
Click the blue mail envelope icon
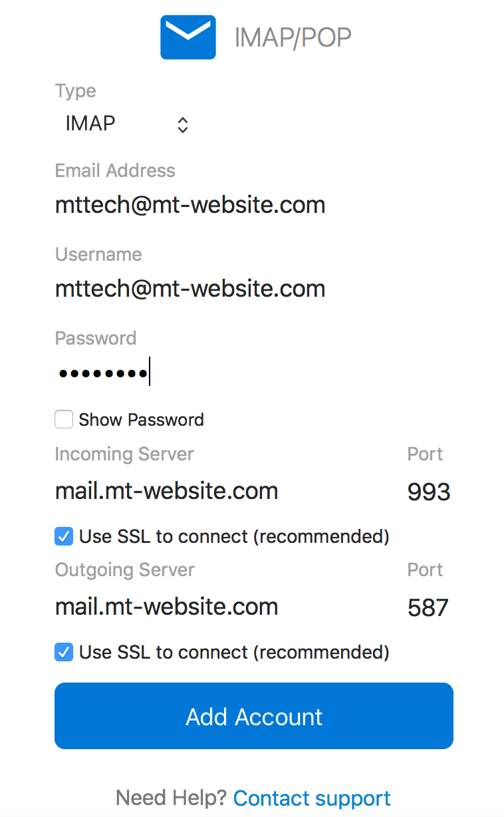click(188, 37)
